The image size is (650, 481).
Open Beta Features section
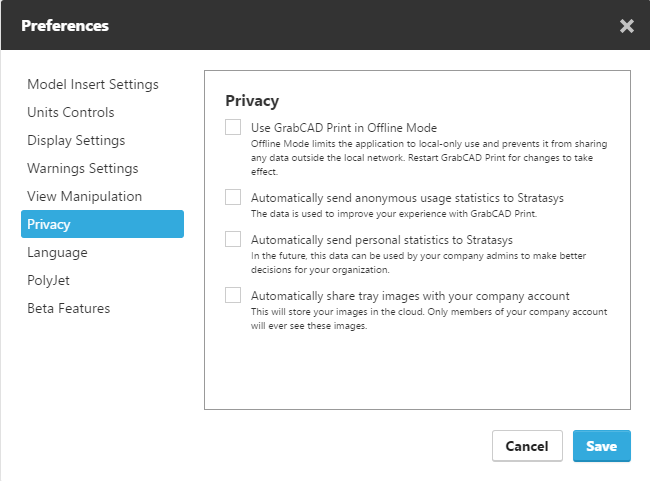68,309
